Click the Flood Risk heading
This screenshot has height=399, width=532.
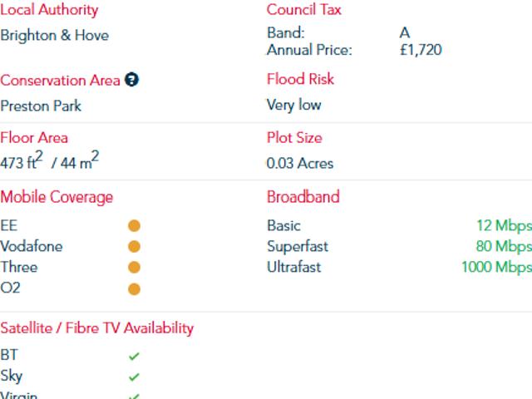coord(300,79)
